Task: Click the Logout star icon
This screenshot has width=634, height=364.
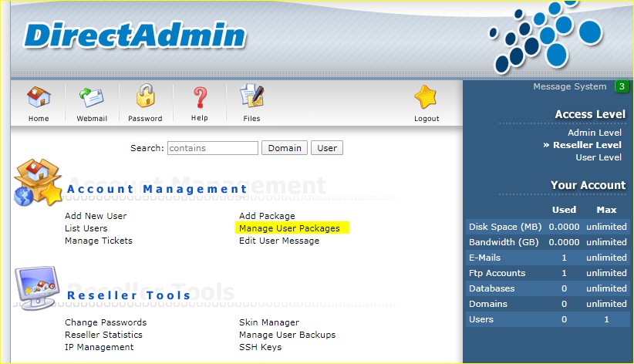Action: (426, 99)
